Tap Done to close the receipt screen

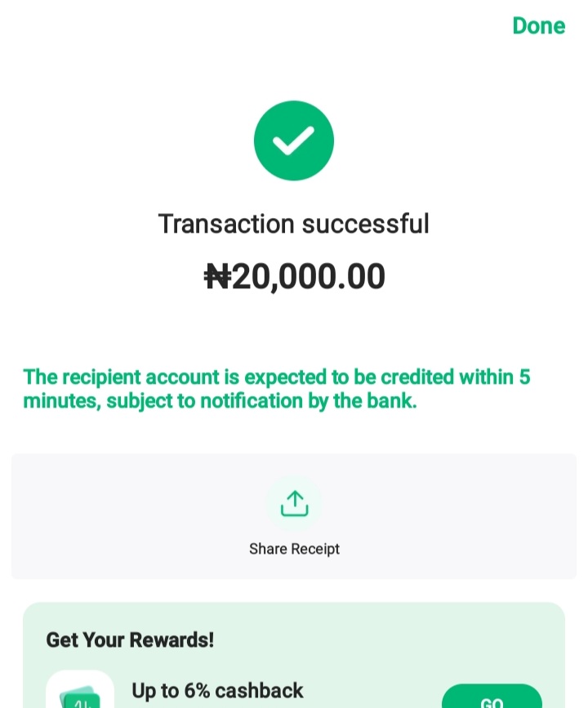coord(538,26)
